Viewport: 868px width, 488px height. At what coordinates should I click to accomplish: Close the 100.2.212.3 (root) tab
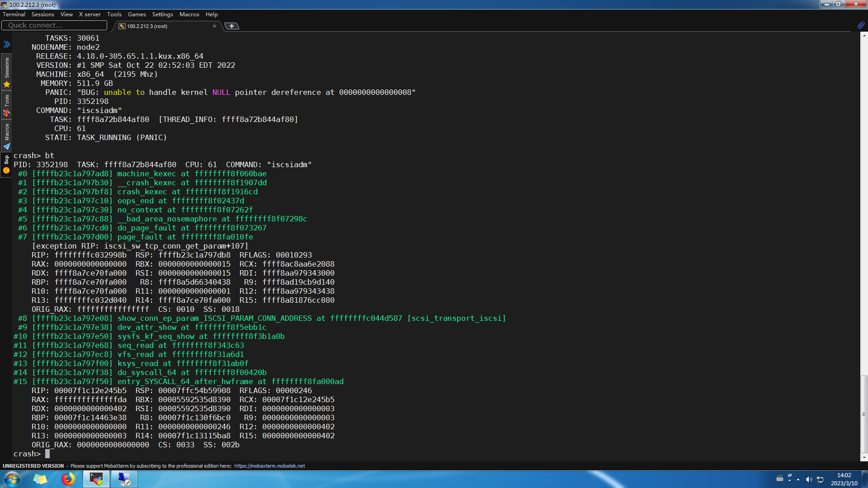214,26
